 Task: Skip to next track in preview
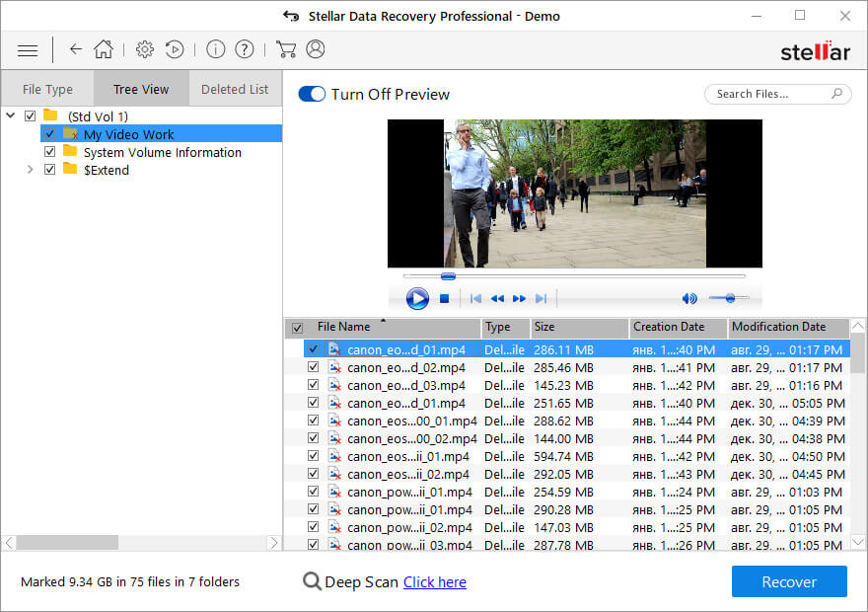541,298
